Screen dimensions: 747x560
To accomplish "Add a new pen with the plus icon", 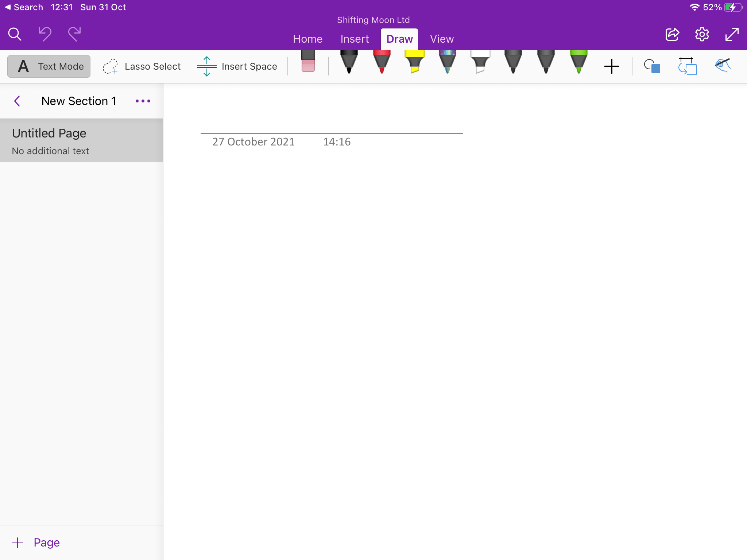I will click(612, 66).
